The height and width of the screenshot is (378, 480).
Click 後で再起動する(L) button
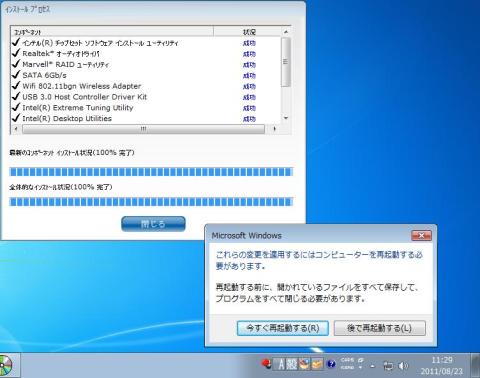point(380,328)
